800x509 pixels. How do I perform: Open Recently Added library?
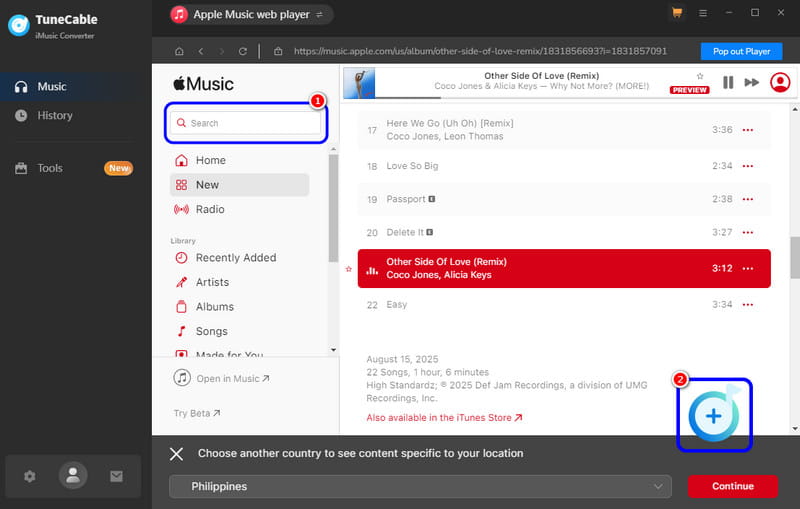point(239,258)
